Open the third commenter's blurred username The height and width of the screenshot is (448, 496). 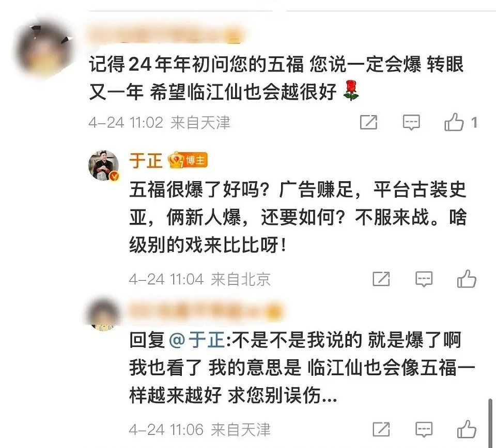[x=205, y=311]
